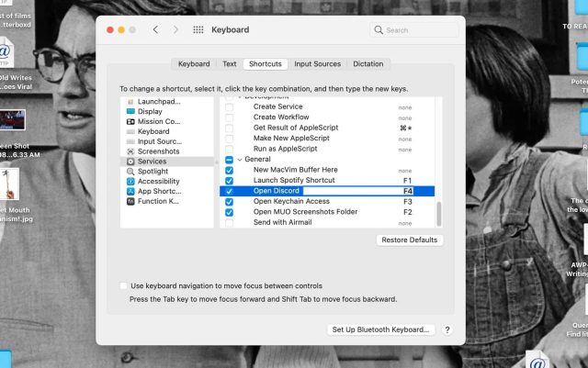
Task: Toggle the Create Workflow checkbox
Action: tap(229, 117)
